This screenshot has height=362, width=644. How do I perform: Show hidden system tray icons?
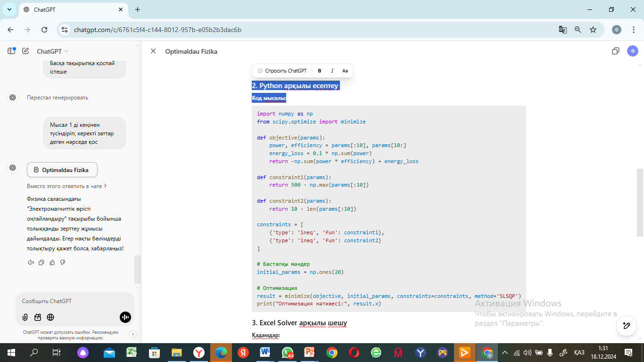click(x=505, y=353)
